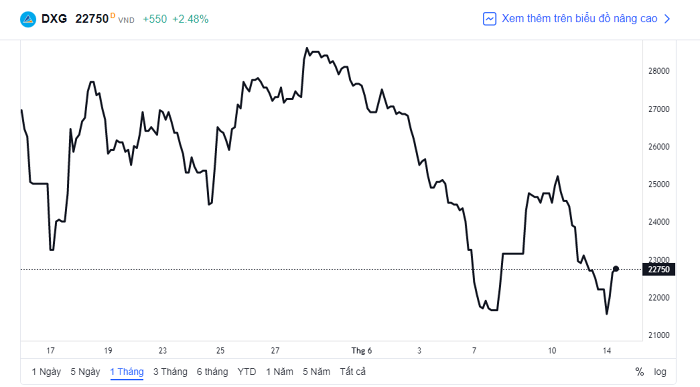Show all data with 'Tất cả'

[x=352, y=372]
